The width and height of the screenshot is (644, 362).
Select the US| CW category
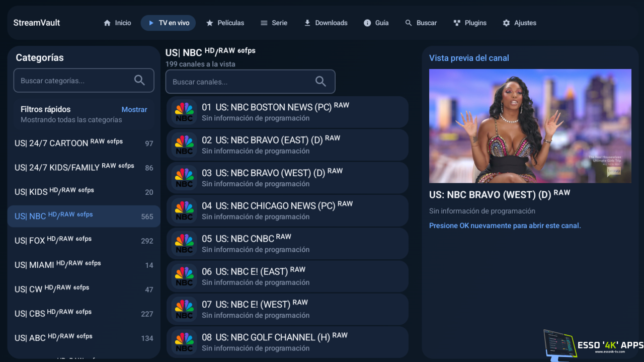tap(84, 289)
